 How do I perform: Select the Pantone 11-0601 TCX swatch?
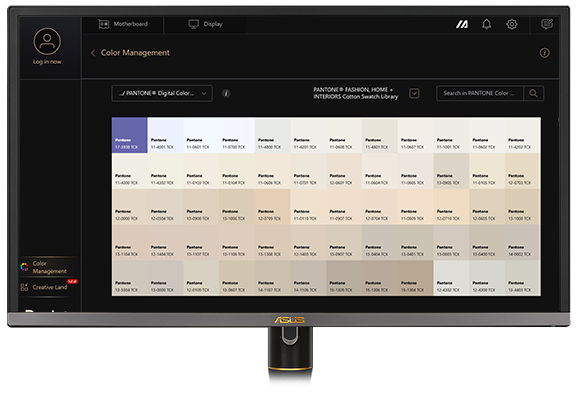click(x=201, y=135)
